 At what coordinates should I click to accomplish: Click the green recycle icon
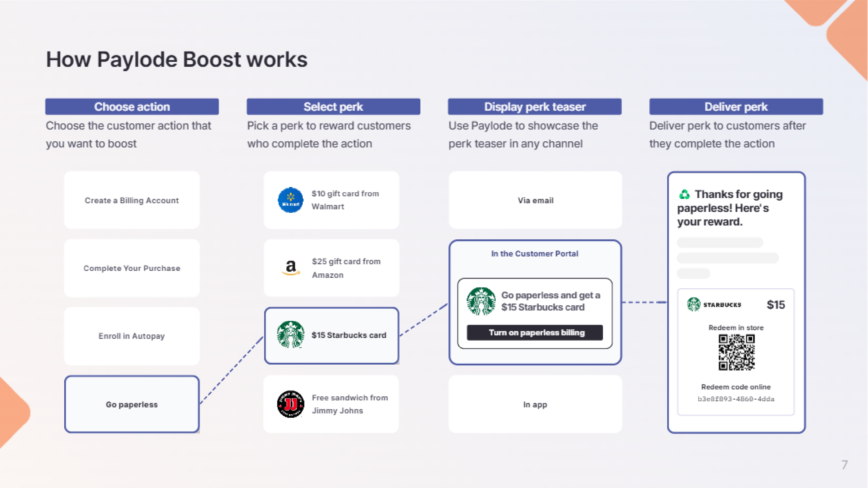click(x=684, y=195)
